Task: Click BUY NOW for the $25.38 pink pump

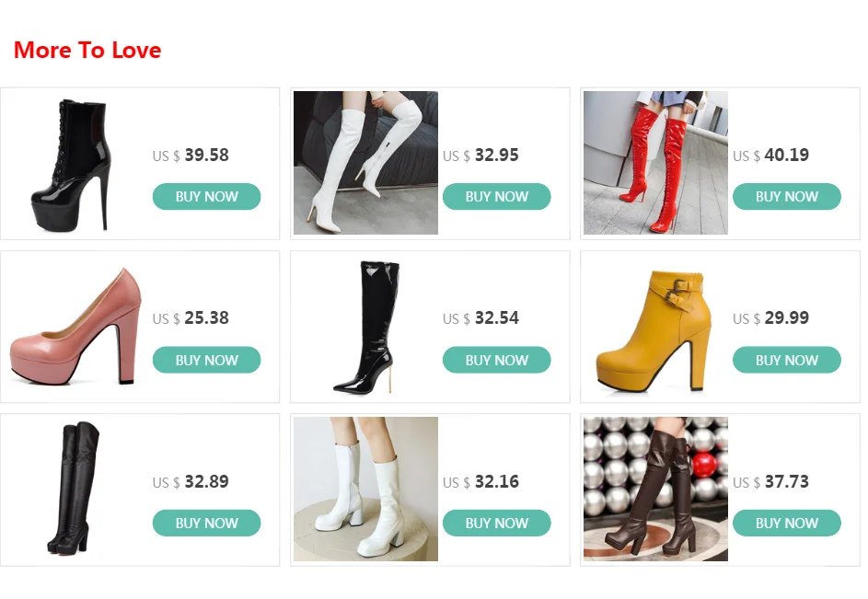Action: coord(206,360)
